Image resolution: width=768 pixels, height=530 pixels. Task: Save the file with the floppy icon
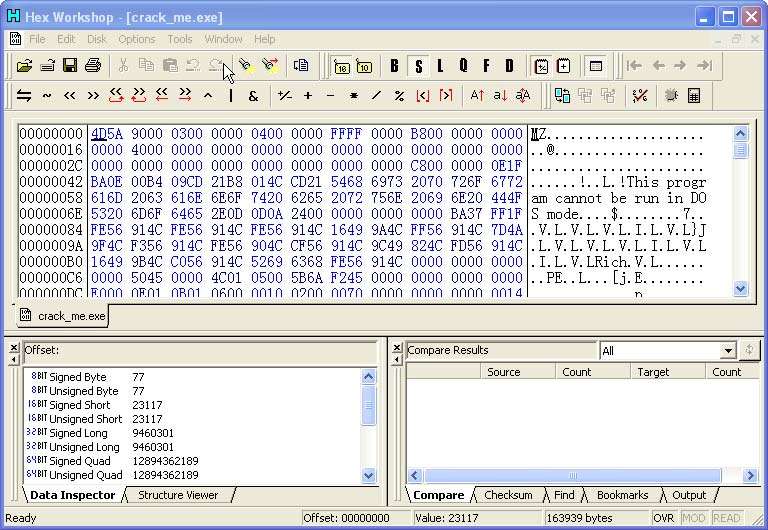coord(70,66)
